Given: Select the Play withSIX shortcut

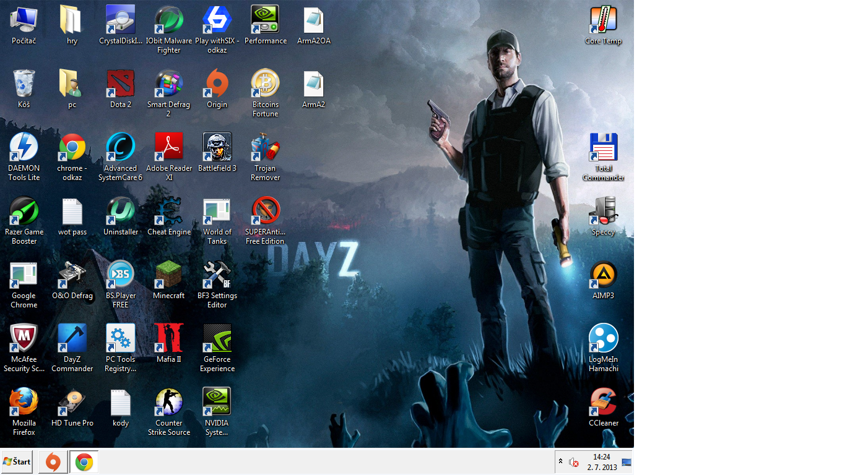Looking at the screenshot, I should (217, 30).
